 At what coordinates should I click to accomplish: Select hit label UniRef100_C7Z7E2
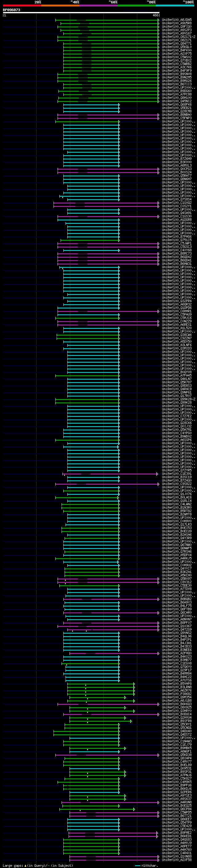coord(177,416)
